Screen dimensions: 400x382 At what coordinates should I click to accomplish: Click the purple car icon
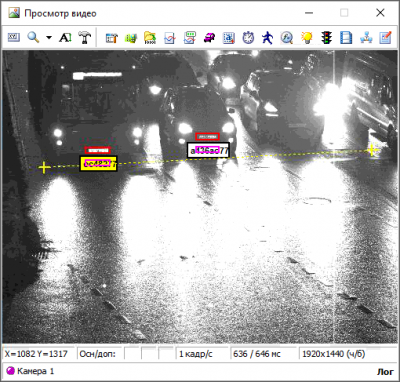(209, 38)
